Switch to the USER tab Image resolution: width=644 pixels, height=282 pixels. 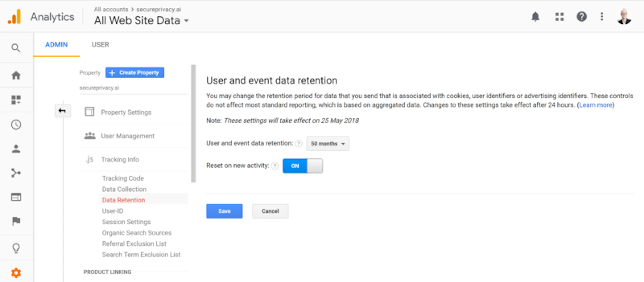point(100,45)
